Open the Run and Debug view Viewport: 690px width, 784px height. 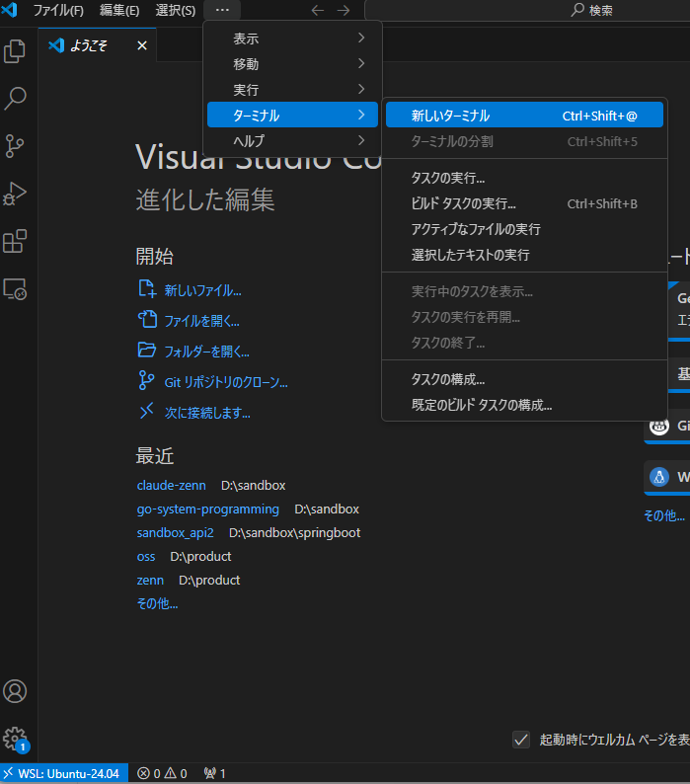click(15, 194)
